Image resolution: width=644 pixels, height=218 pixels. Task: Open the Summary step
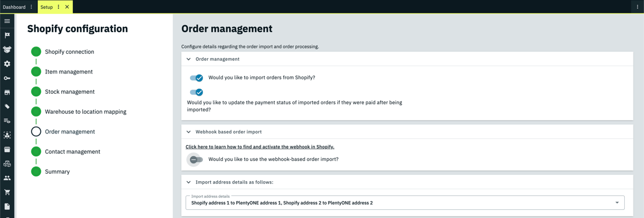coord(57,171)
